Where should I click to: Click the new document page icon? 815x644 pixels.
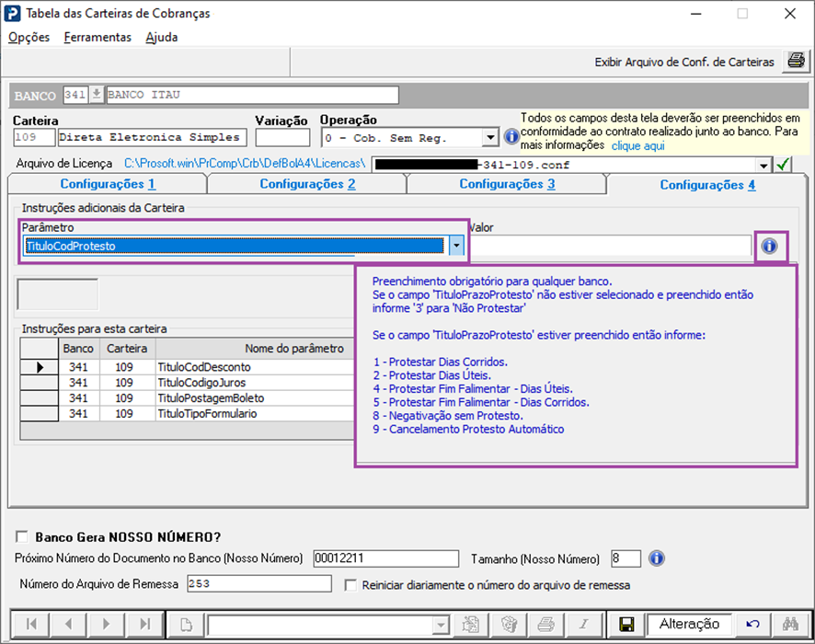click(x=186, y=625)
